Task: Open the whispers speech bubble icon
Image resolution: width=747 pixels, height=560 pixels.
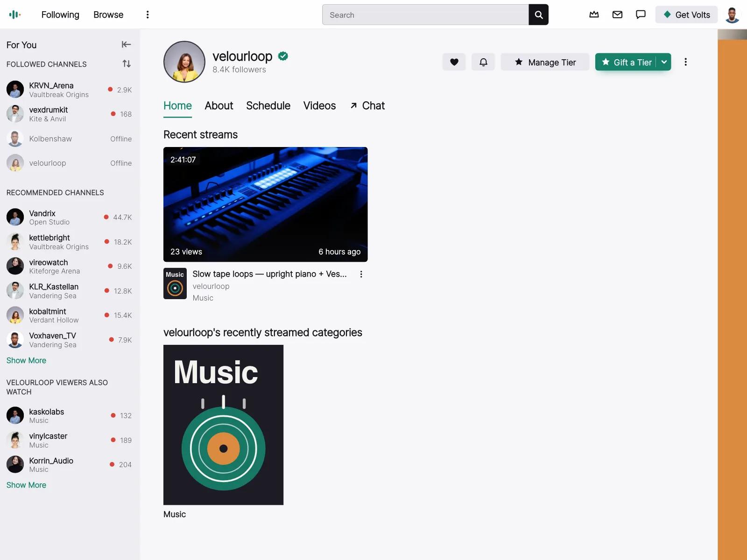Action: 641,14
